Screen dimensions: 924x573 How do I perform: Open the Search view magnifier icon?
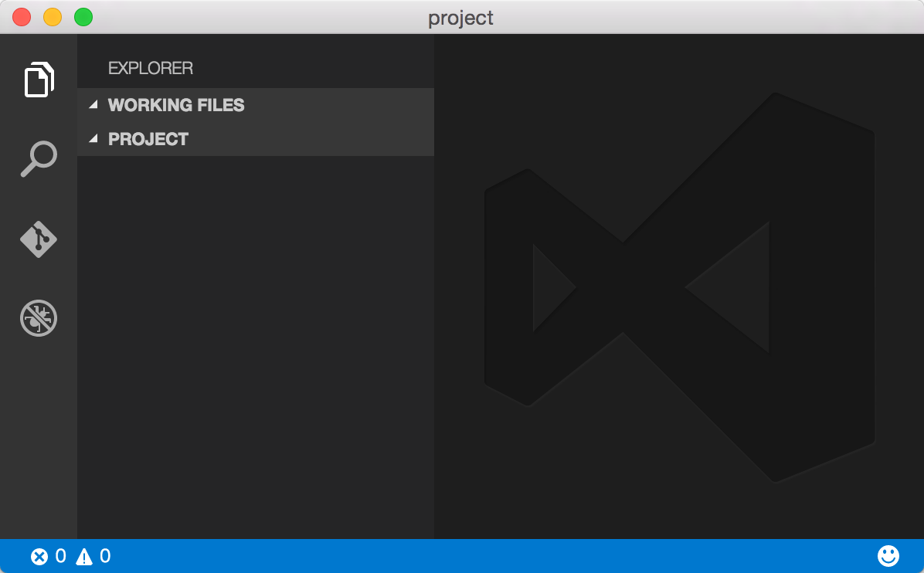click(39, 159)
